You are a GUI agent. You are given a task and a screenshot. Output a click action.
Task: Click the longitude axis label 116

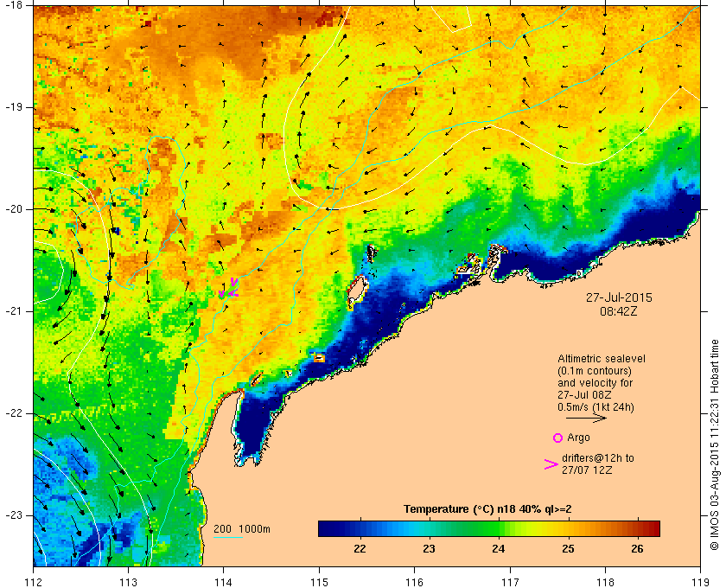click(x=414, y=581)
